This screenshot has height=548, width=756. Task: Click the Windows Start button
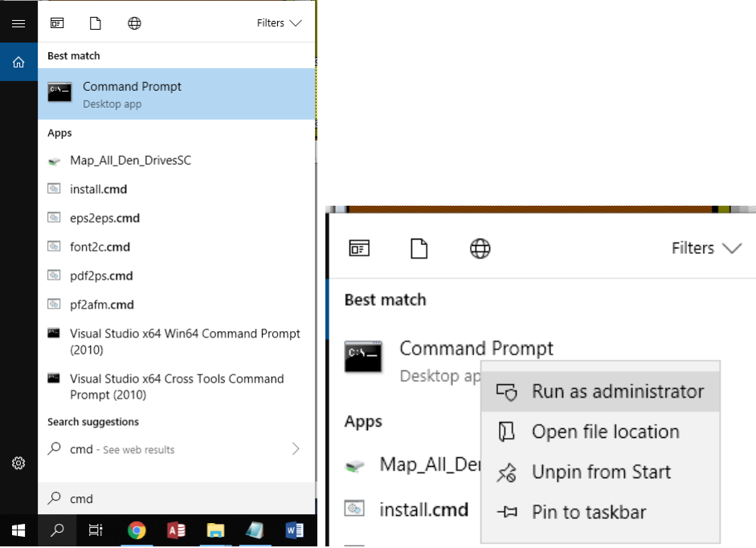(x=18, y=530)
